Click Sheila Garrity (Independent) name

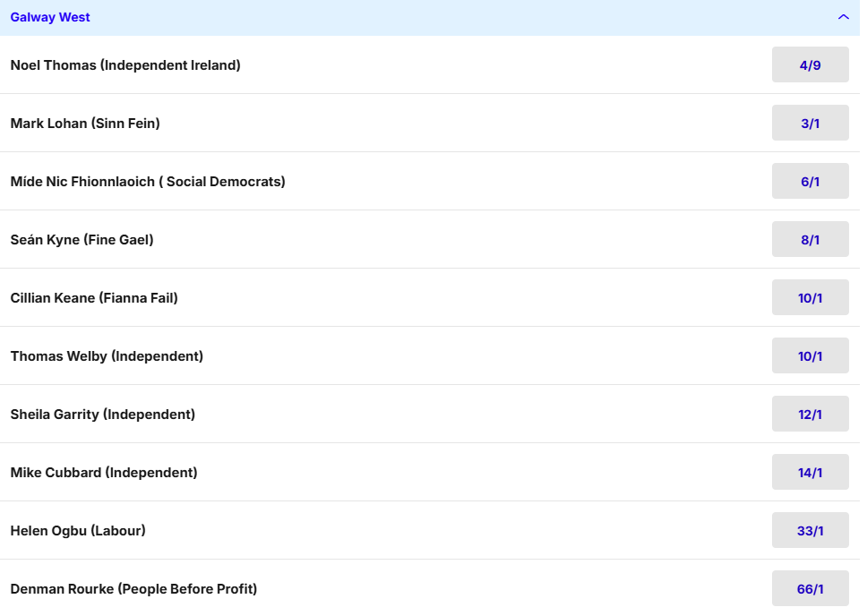[103, 415]
